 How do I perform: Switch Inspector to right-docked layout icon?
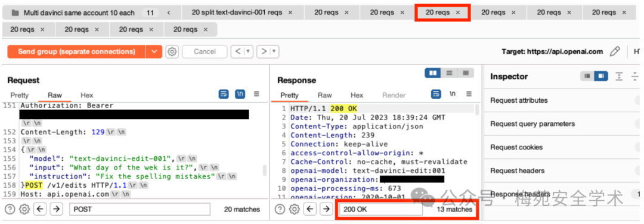tap(601, 76)
